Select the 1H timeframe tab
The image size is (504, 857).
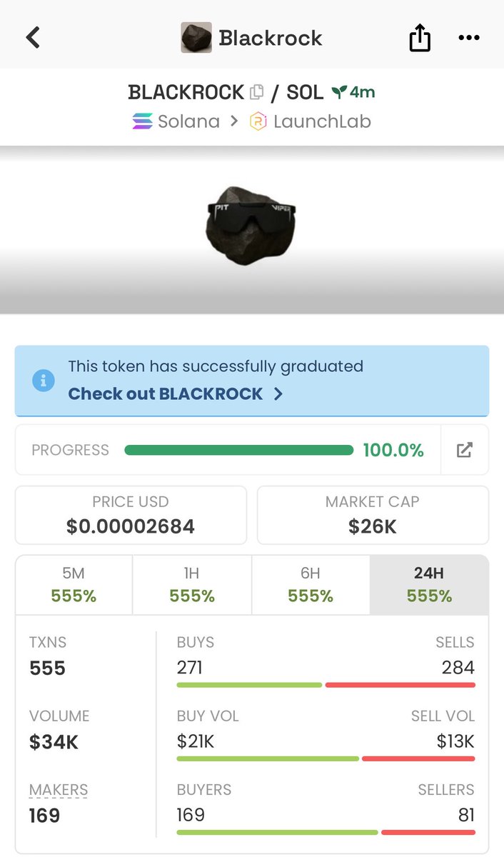click(x=192, y=585)
